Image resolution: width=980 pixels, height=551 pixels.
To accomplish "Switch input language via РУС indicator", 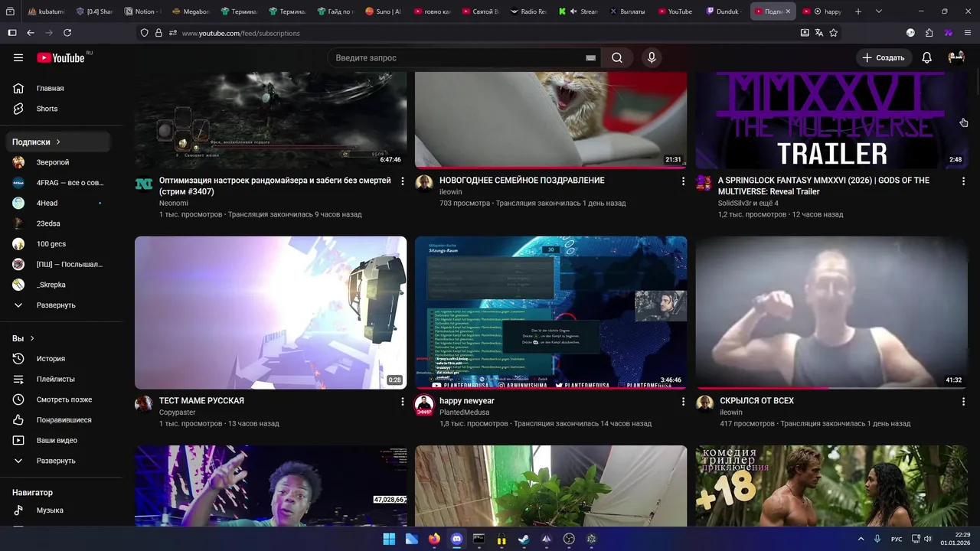I will (896, 539).
